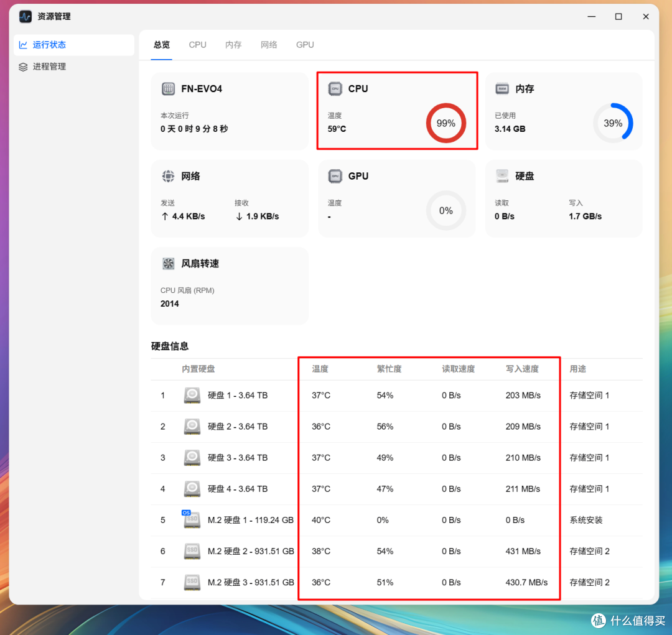672x635 pixels.
Task: Click the 资源管理 app logo icon
Action: (26, 17)
